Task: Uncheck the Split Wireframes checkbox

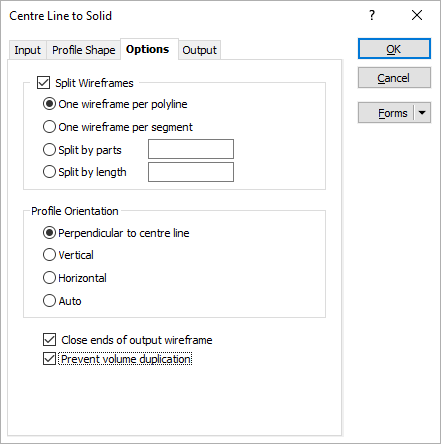Action: point(44,83)
